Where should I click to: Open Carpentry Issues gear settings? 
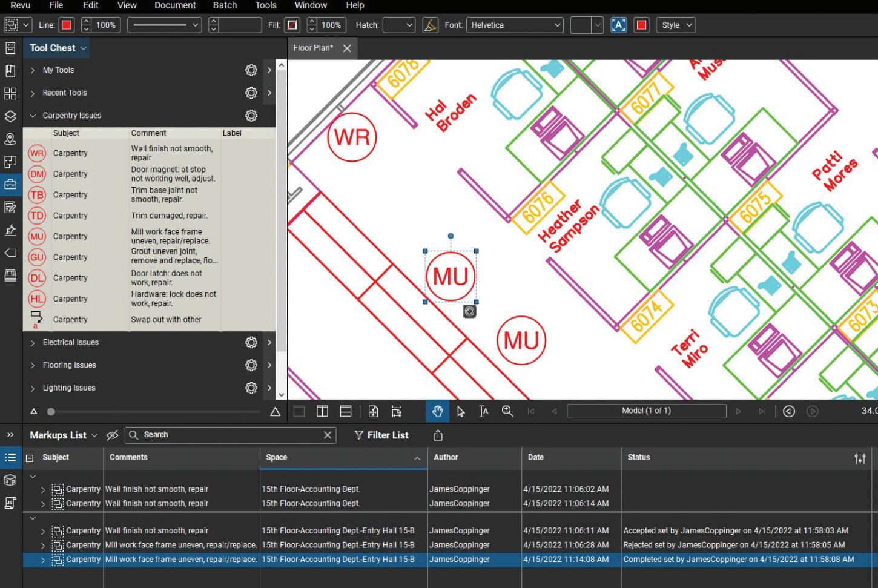pyautogui.click(x=251, y=116)
